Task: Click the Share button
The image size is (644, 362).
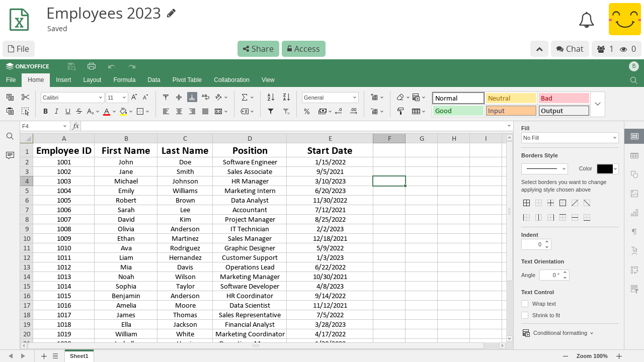Action: 258,49
